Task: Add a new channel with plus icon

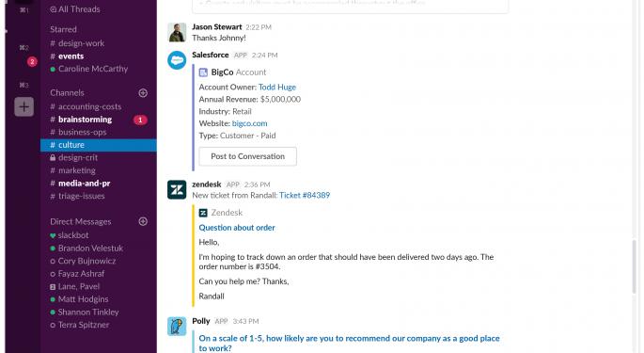Action: 143,93
